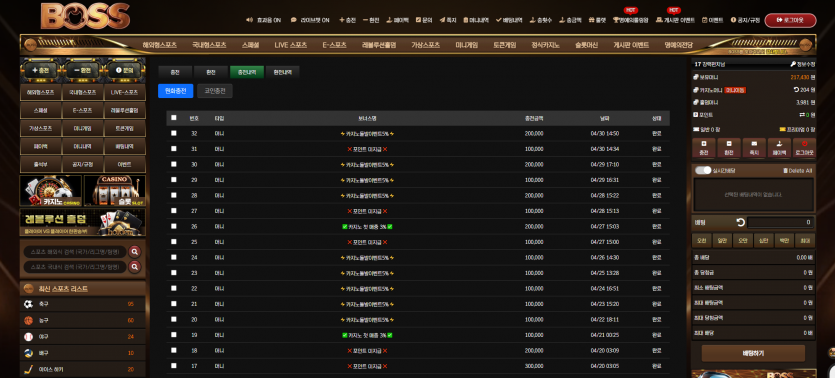Image resolution: width=835 pixels, height=378 pixels.
Task: Open the CASINO slot machine thumbnail banner
Action: (114, 191)
